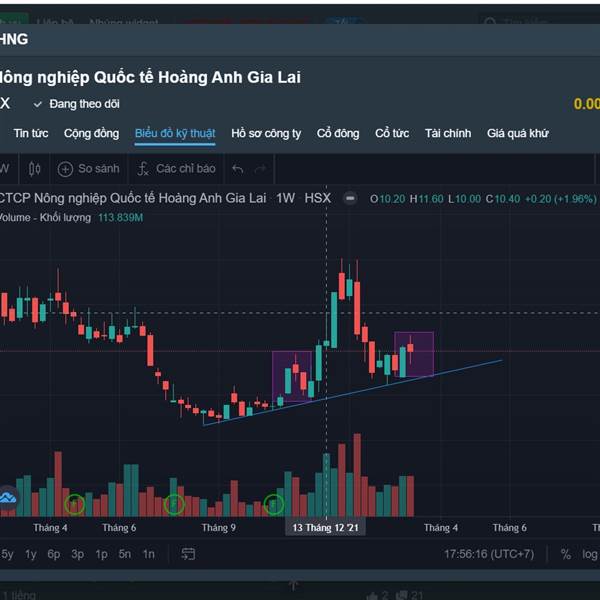Open Giá quá khứ tab
Screen dimensions: 600x600
click(x=518, y=133)
